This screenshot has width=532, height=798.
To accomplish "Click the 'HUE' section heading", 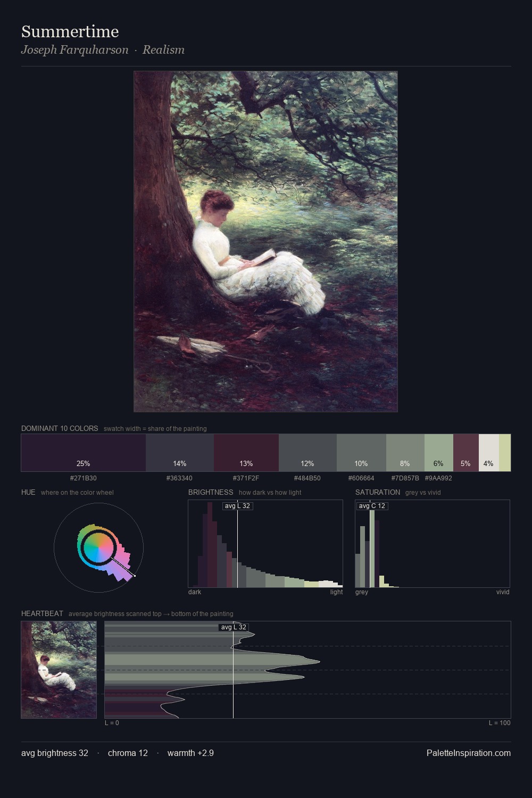I will click(x=28, y=492).
